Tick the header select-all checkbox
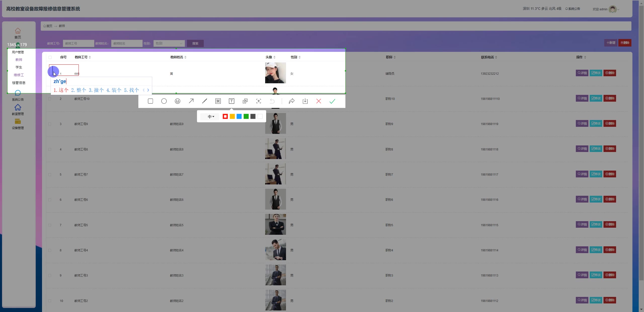644x312 pixels. (50, 57)
